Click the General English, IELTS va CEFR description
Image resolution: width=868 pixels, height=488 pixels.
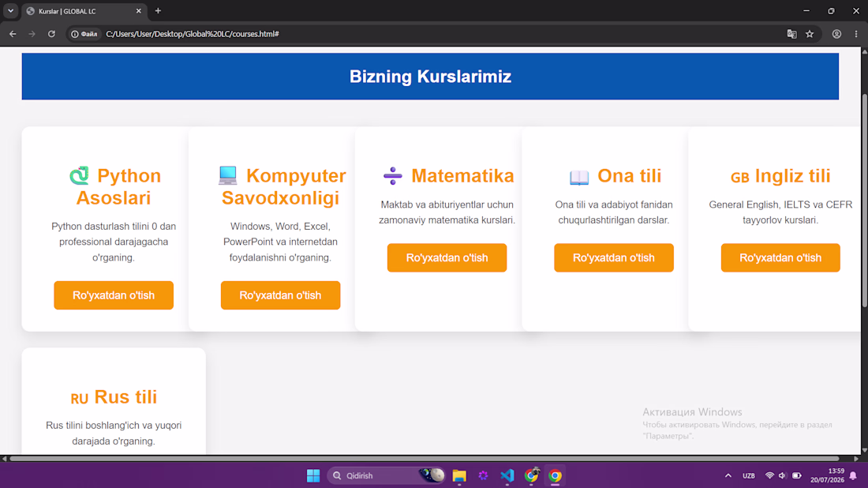tap(780, 212)
